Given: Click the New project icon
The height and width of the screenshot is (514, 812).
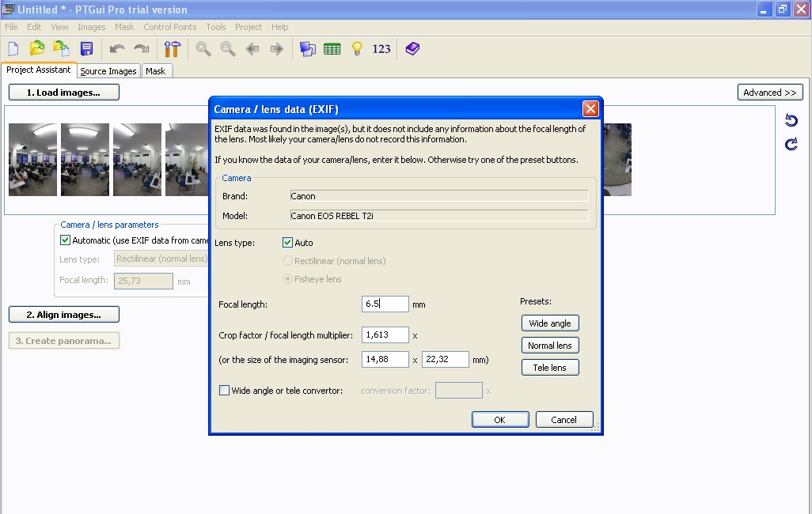Looking at the screenshot, I should click(13, 49).
